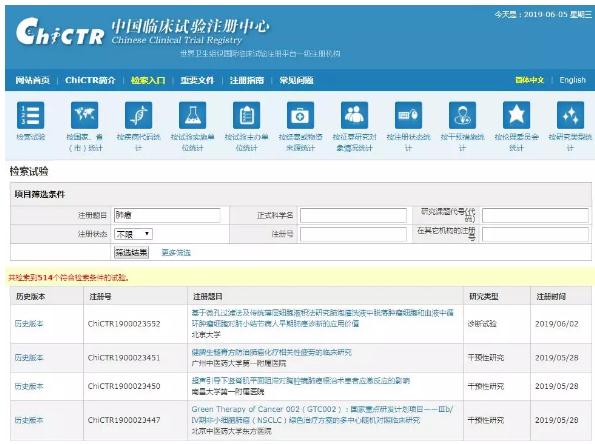
Task: Go to 网站首页 in the navigation bar
Action: (x=33, y=80)
